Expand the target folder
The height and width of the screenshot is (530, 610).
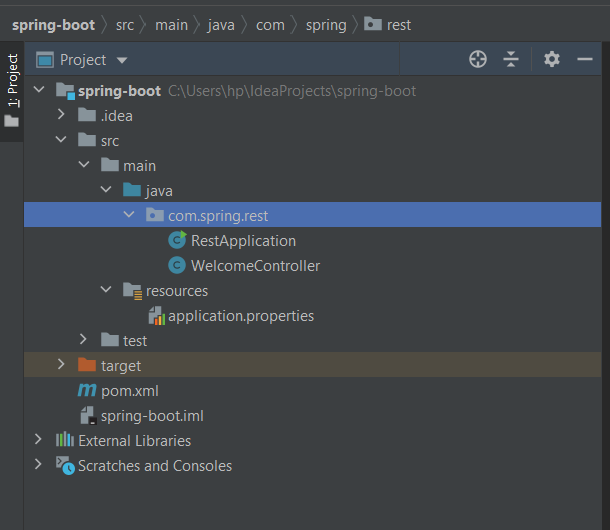61,364
